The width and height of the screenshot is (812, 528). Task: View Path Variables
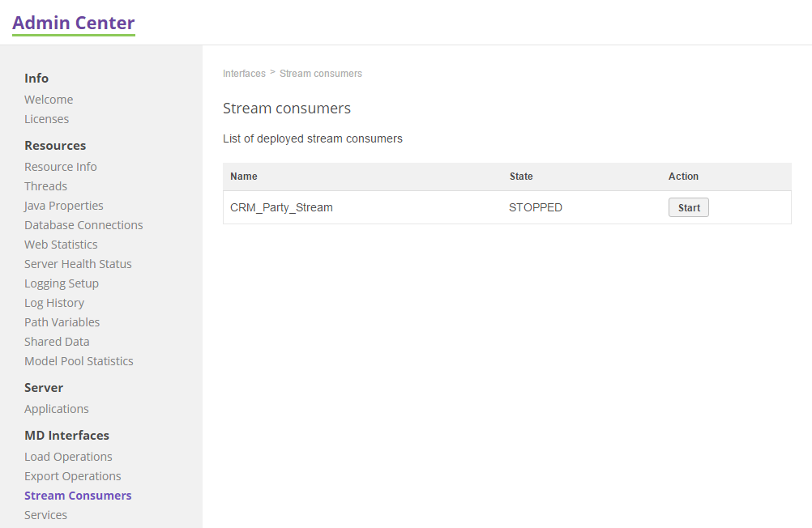[x=62, y=321]
